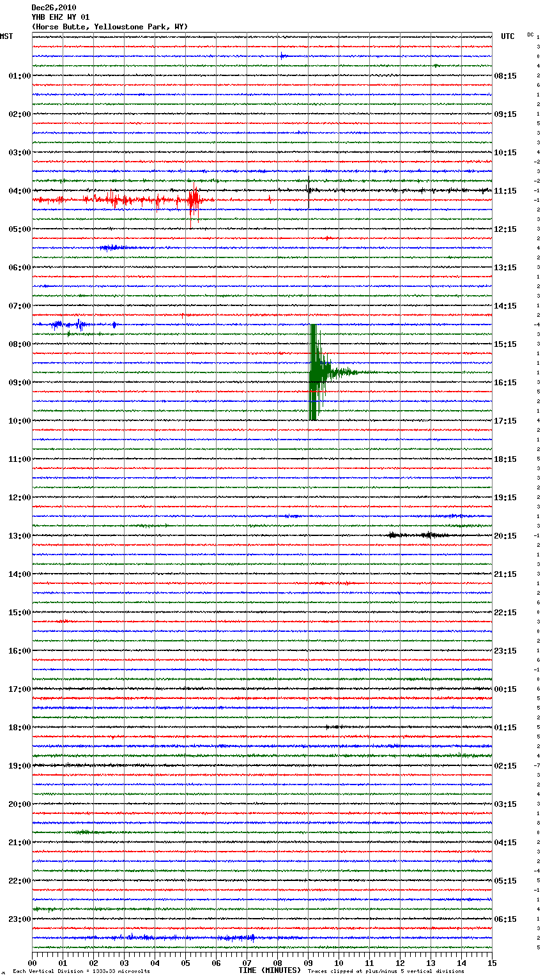Click minute 05 on the bottom time axis
This screenshot has width=543, height=980.
coord(185,963)
